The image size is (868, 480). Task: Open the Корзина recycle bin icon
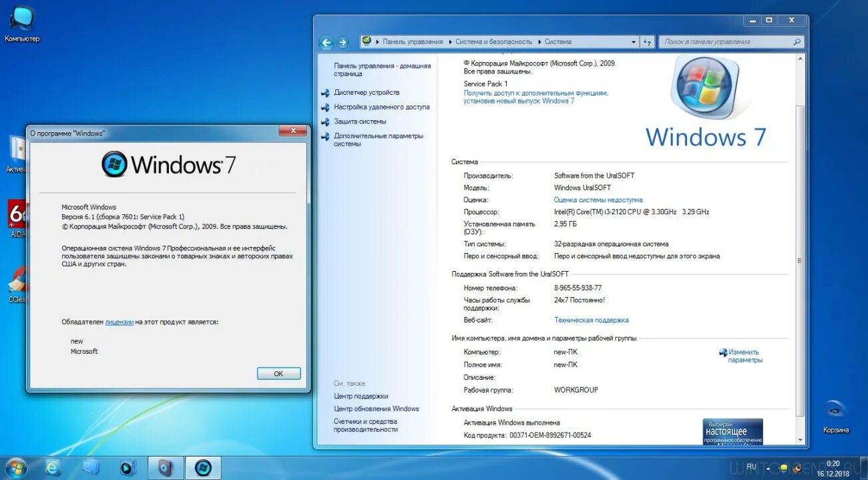(836, 416)
